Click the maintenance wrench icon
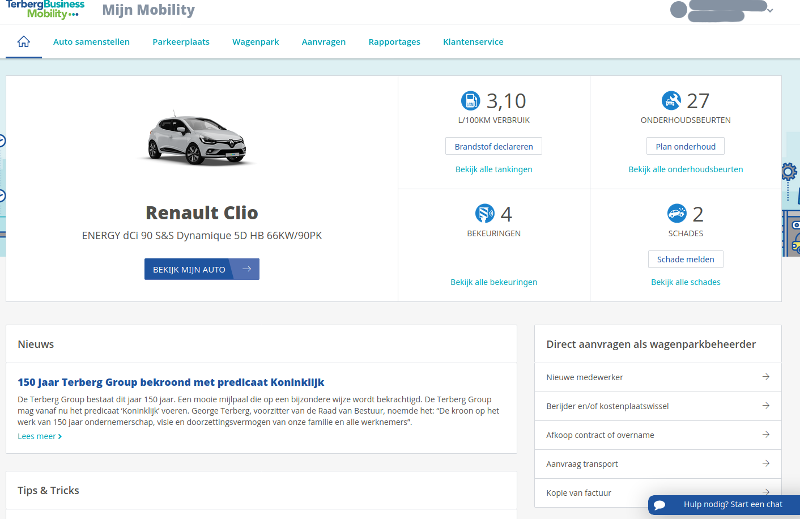The height and width of the screenshot is (519, 800). pos(671,101)
